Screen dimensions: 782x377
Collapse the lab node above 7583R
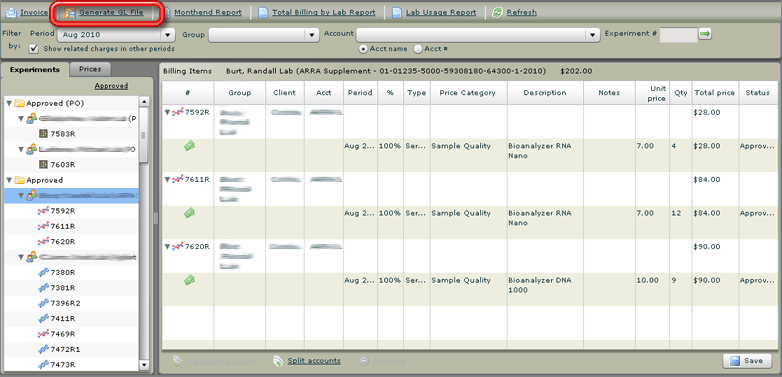pyautogui.click(x=21, y=119)
